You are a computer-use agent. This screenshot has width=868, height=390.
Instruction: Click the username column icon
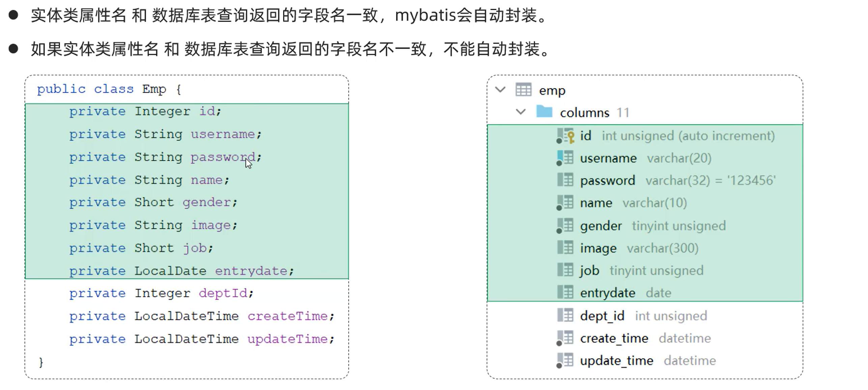[565, 158]
